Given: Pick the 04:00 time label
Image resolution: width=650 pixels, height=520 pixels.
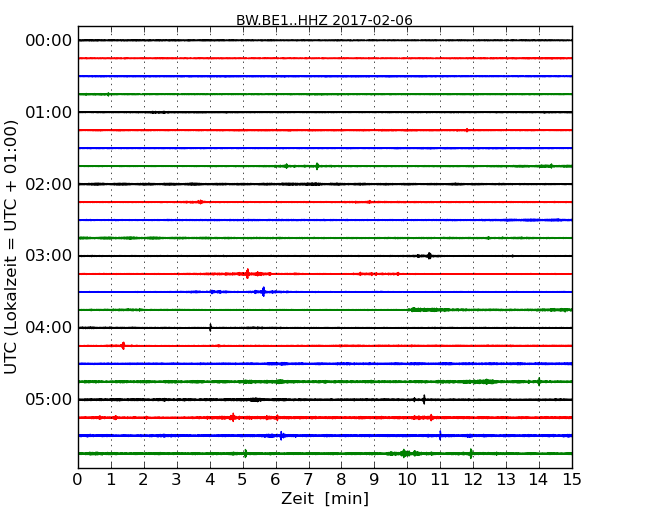Looking at the screenshot, I should click(x=49, y=328).
